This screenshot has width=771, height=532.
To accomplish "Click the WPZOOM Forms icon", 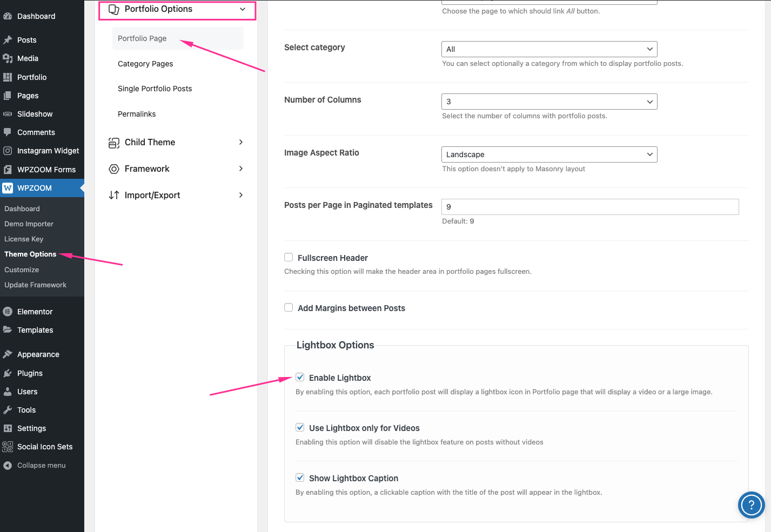I will (x=8, y=170).
